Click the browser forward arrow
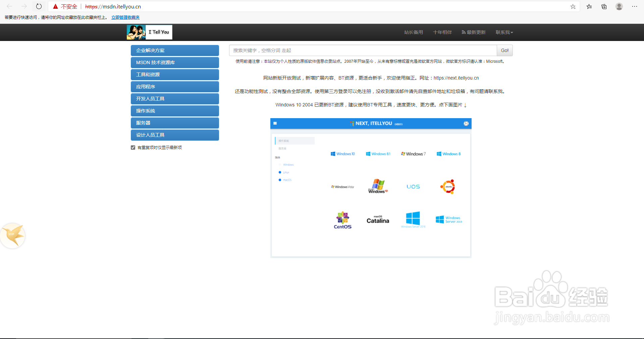The image size is (644, 339). 24,6
